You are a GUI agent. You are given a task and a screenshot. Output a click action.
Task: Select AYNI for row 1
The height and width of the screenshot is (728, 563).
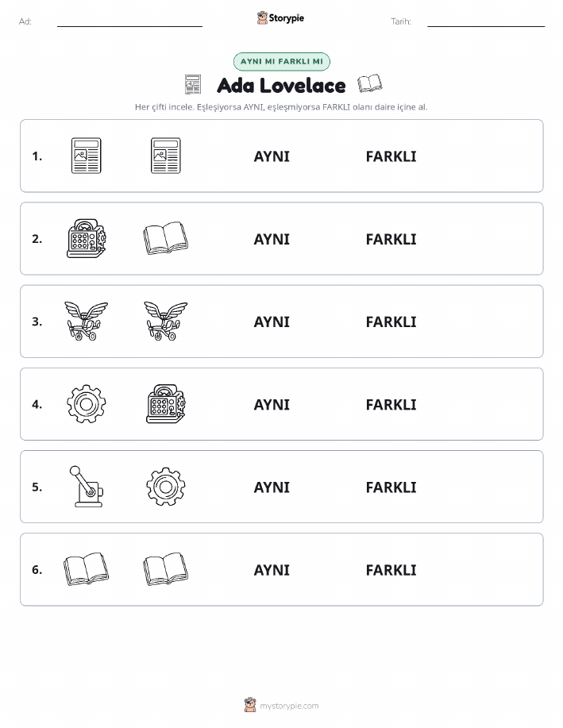[x=272, y=156]
